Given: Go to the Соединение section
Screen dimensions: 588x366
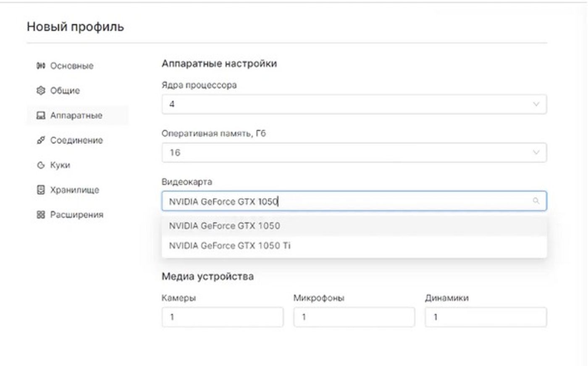Looking at the screenshot, I should (78, 140).
